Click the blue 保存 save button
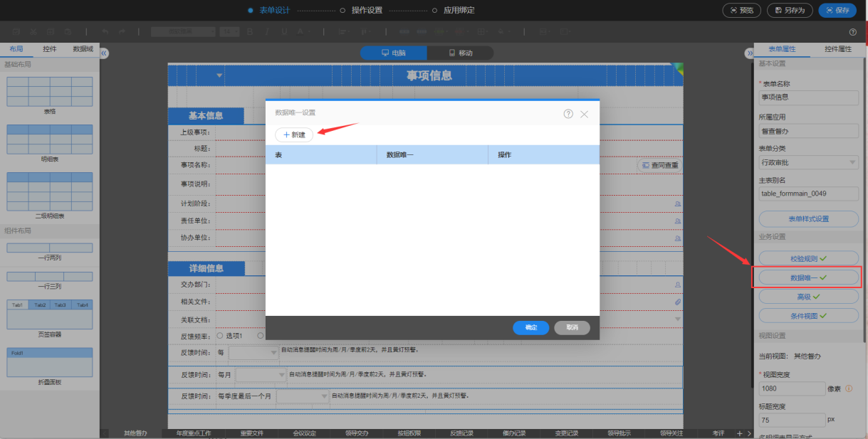Image resolution: width=868 pixels, height=439 pixels. click(837, 10)
